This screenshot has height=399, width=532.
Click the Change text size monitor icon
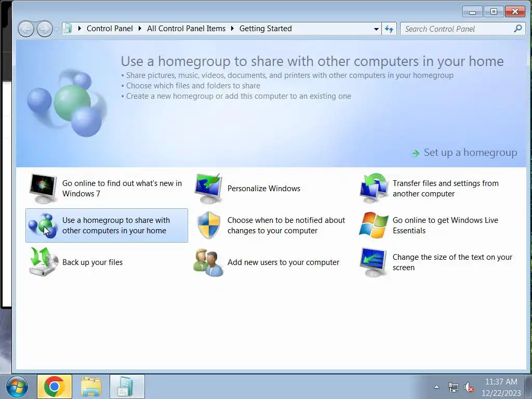click(x=374, y=262)
